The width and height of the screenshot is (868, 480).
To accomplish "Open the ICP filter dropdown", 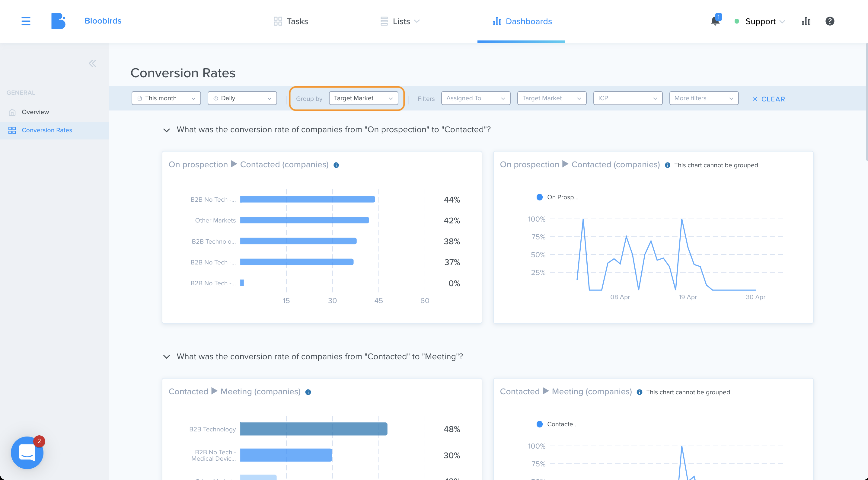I will tap(627, 98).
